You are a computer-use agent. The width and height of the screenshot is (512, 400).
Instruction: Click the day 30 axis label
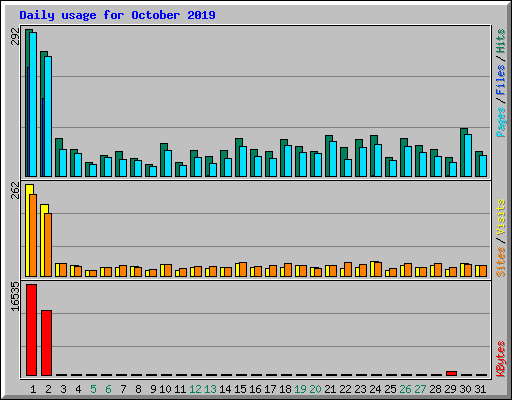(x=465, y=389)
